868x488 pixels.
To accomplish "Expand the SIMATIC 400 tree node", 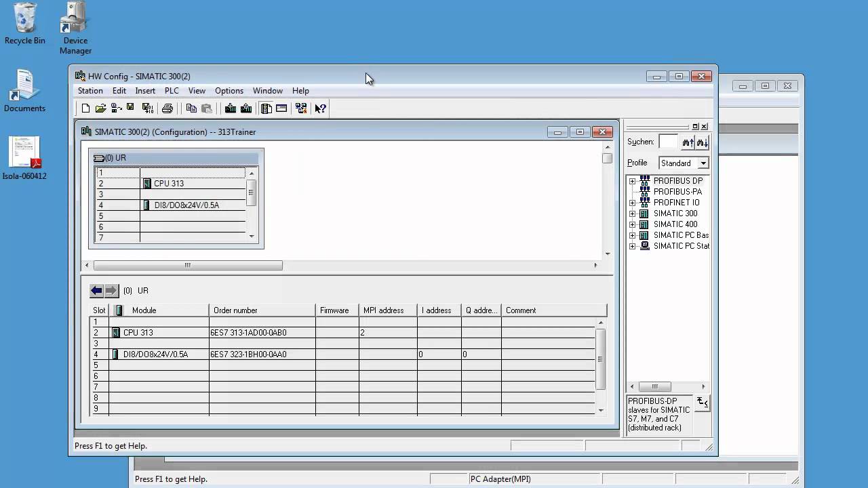I will (632, 224).
